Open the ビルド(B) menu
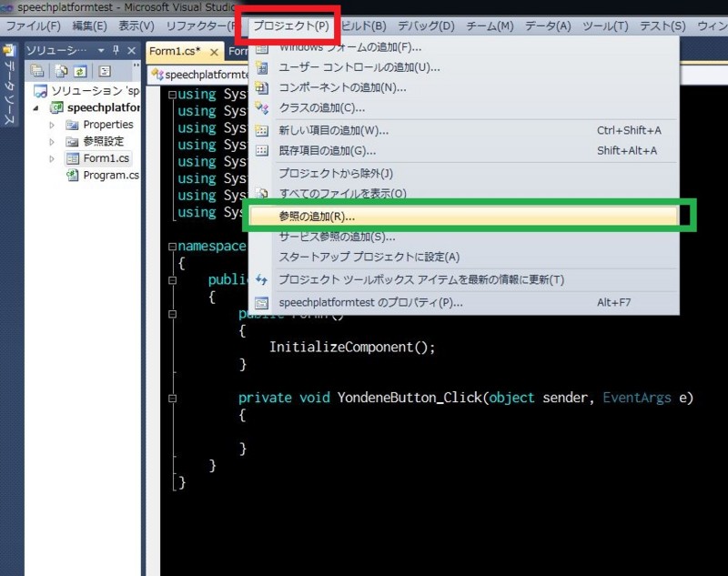 click(363, 26)
